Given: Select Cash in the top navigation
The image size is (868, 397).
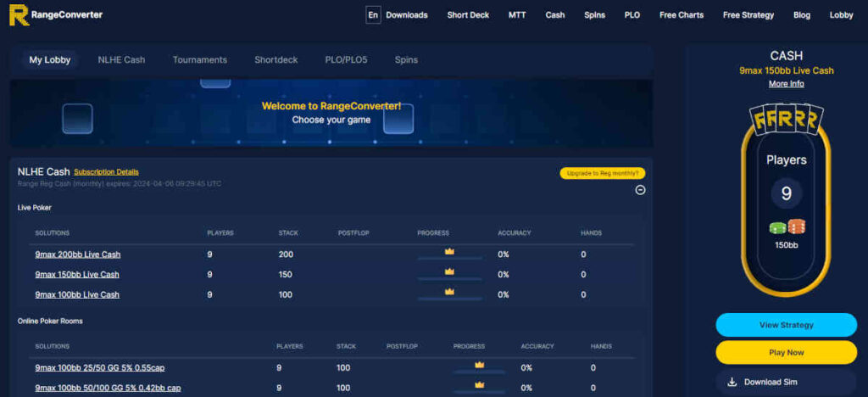Looking at the screenshot, I should coord(555,15).
